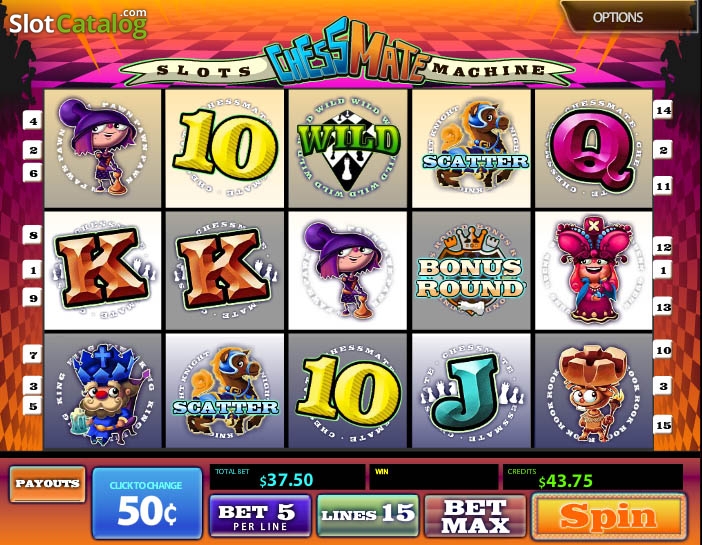
Task: Click payline marker 15 on the right
Action: click(x=663, y=425)
